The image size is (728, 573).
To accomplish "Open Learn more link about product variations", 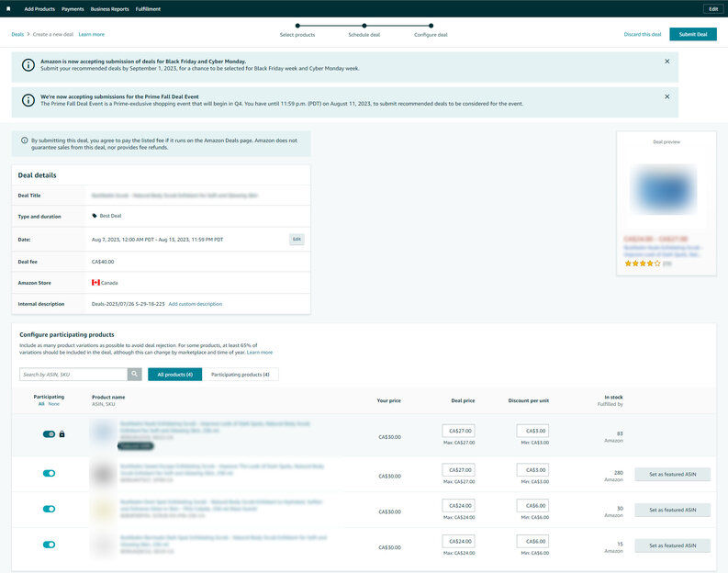I will pyautogui.click(x=260, y=353).
